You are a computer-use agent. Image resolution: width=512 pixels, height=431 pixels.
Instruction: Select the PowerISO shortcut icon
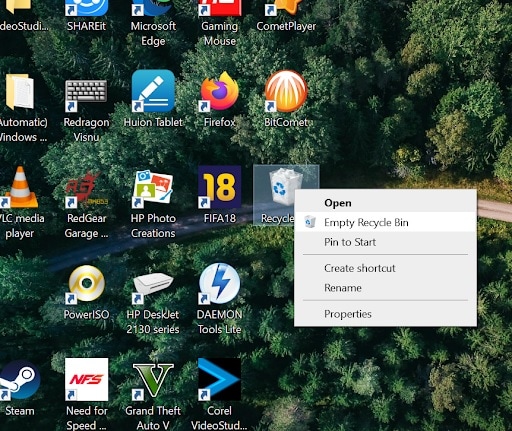(86, 284)
